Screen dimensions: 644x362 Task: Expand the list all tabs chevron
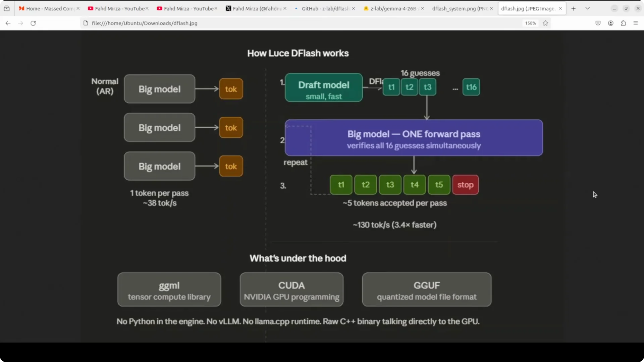pyautogui.click(x=588, y=8)
